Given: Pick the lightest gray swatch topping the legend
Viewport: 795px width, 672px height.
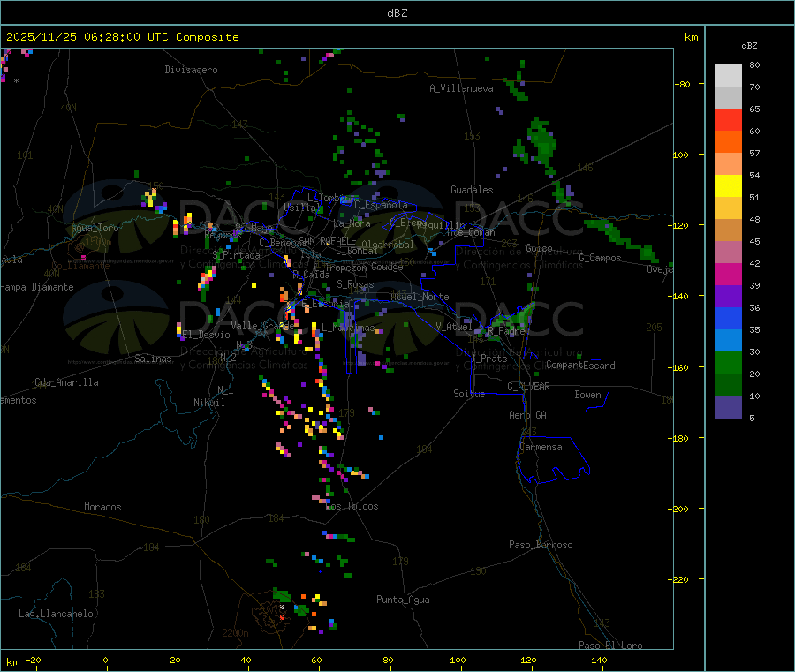Looking at the screenshot, I should tap(728, 76).
